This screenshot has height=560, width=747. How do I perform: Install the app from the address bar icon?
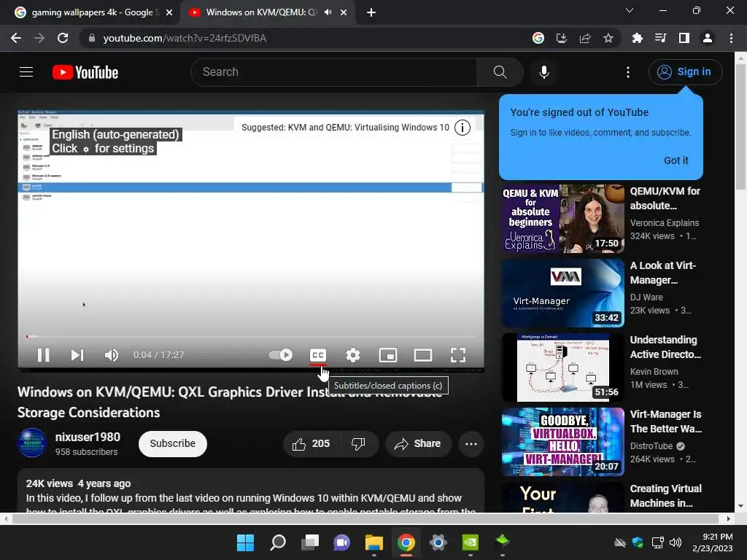(562, 38)
